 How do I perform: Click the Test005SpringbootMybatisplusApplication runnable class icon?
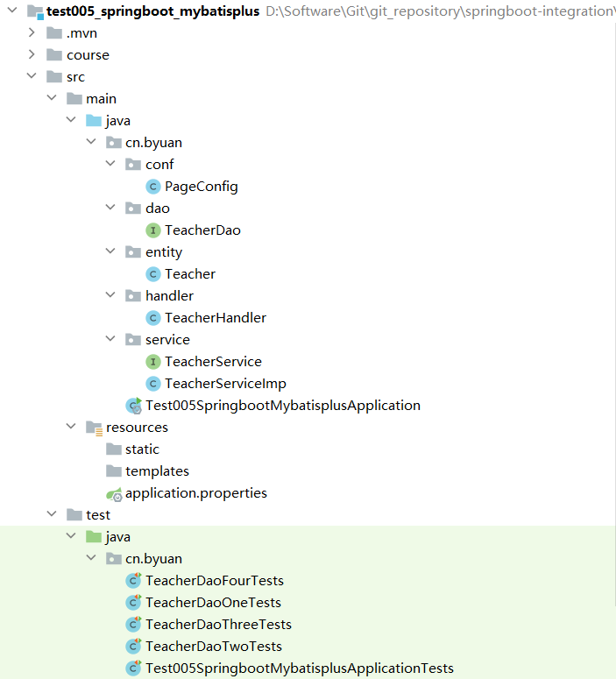133,406
